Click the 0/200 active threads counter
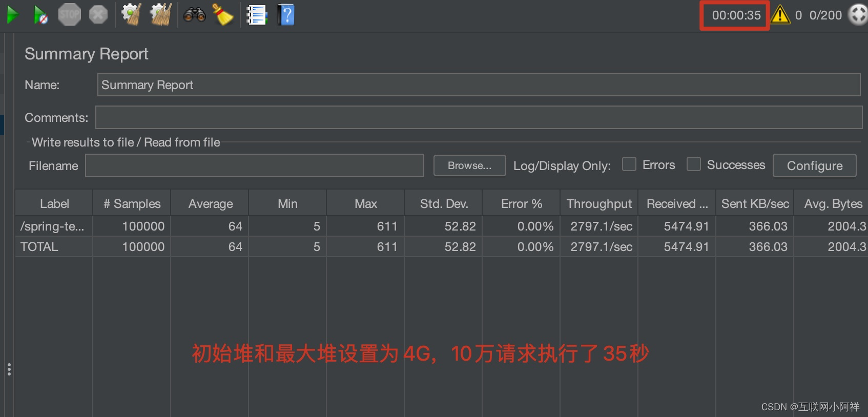868x417 pixels. (825, 15)
